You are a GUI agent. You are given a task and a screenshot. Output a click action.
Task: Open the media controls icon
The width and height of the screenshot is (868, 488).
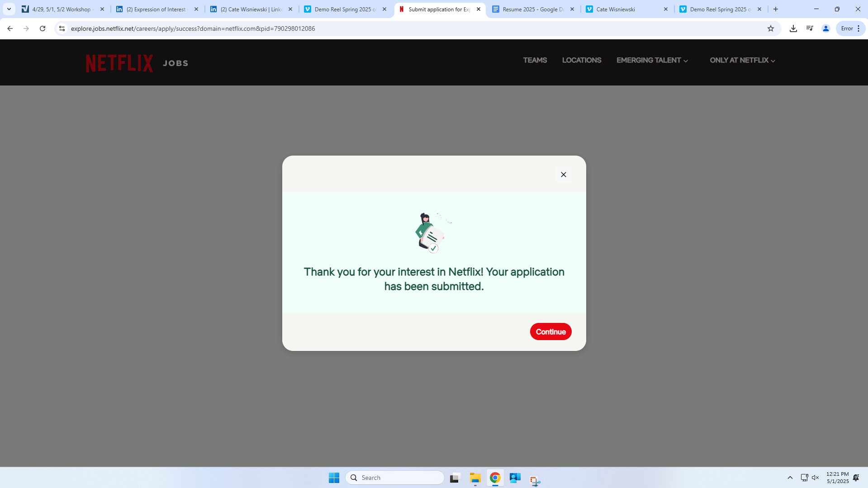809,28
